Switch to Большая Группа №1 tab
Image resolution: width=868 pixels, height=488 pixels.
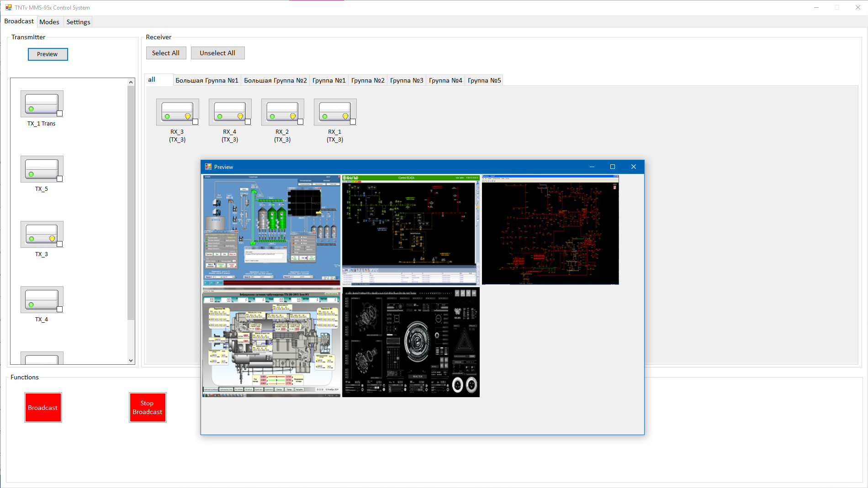207,80
